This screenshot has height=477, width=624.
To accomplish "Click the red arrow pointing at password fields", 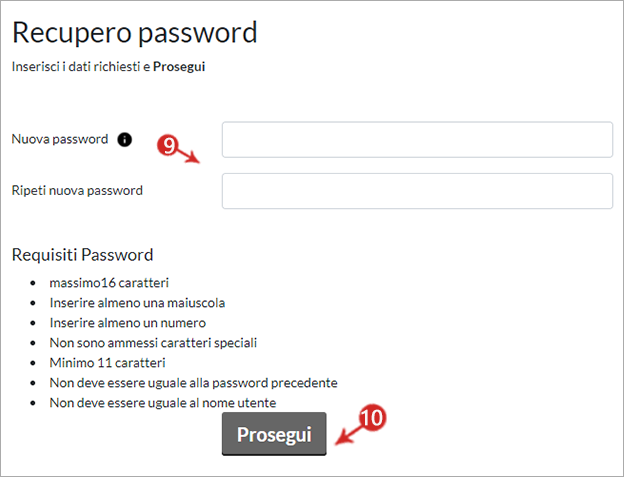I will [x=188, y=156].
